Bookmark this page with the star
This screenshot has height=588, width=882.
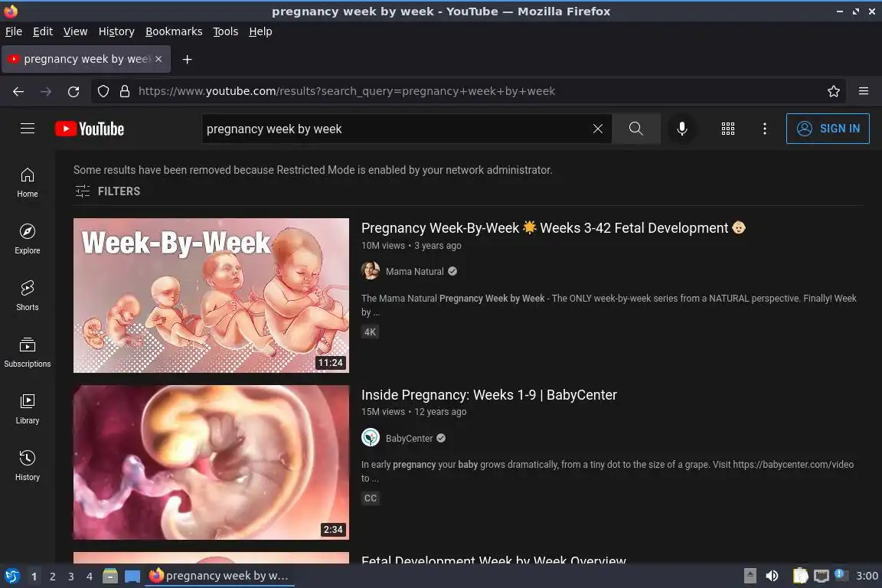click(834, 91)
